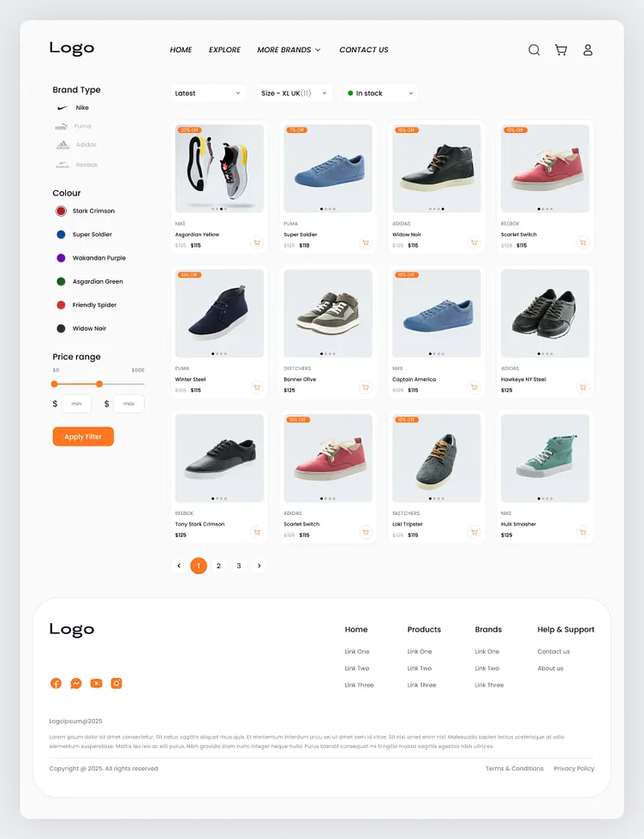
Task: Click the price range lower slider handle
Action: click(54, 384)
